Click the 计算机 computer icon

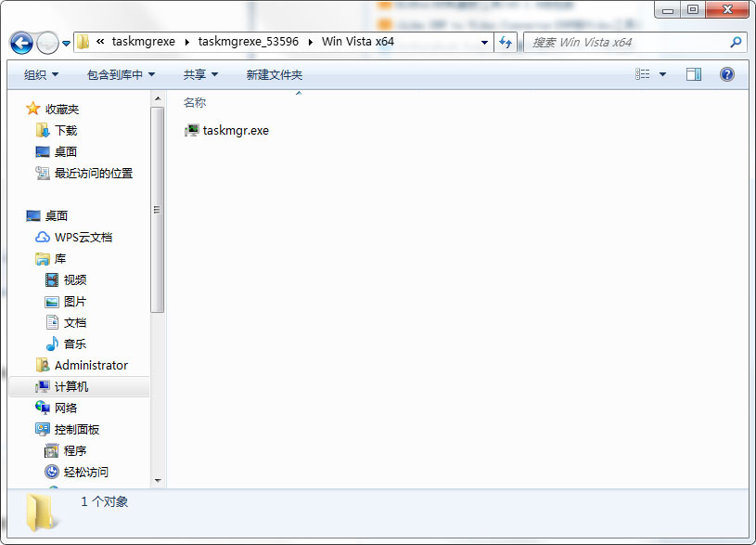(42, 386)
